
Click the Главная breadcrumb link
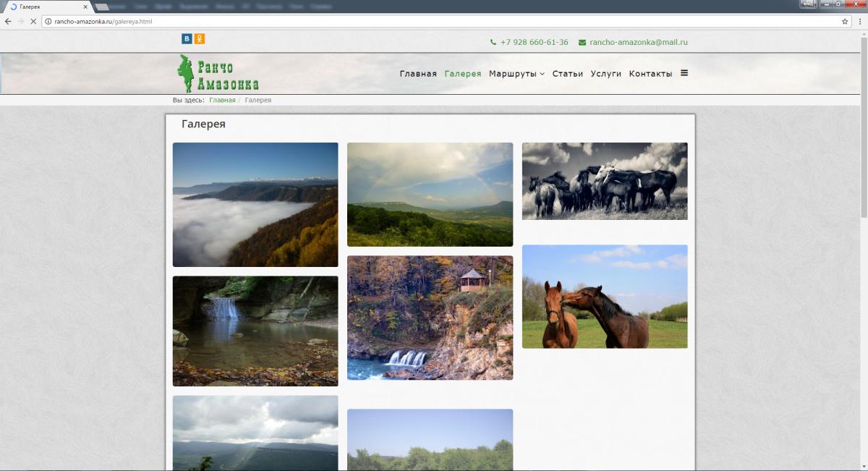[222, 100]
